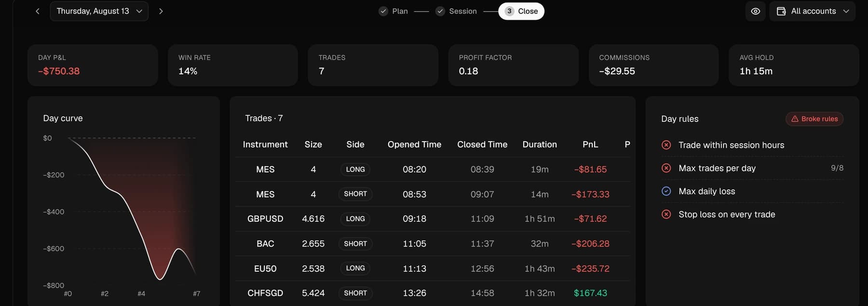Select the Close step

coord(521,11)
